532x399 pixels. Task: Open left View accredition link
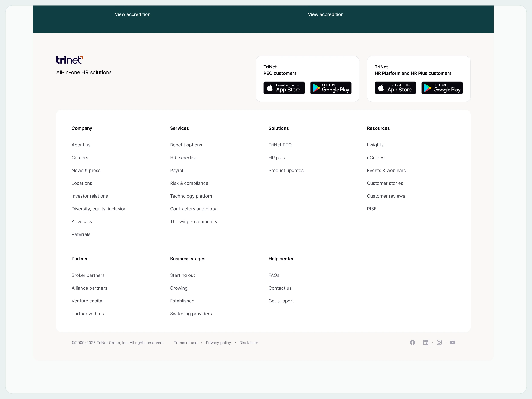(133, 14)
